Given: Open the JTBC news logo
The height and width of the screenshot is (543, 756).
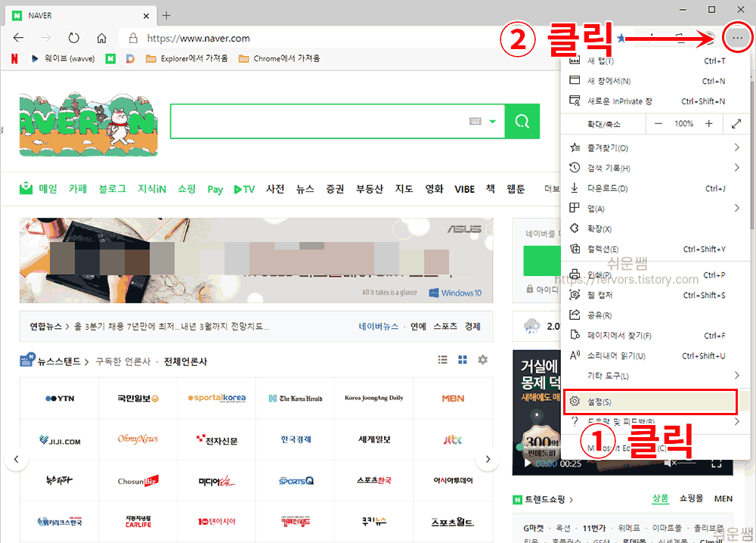Looking at the screenshot, I should pyautogui.click(x=453, y=439).
